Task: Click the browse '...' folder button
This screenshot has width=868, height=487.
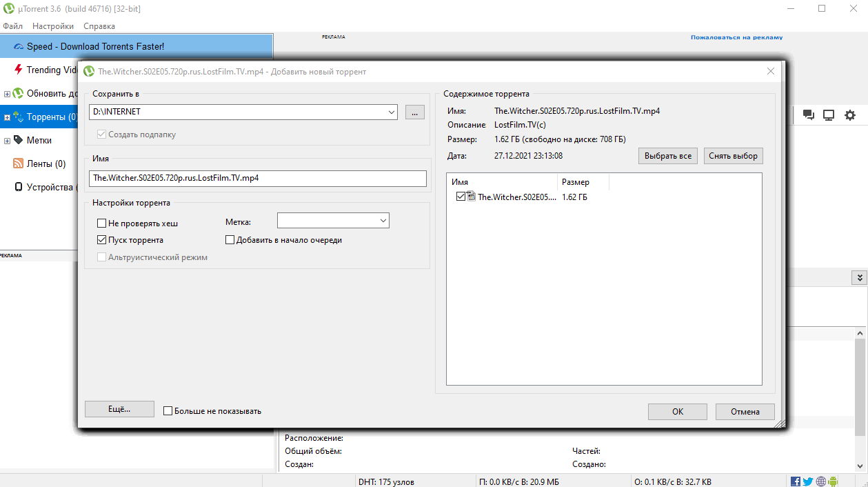Action: [415, 112]
